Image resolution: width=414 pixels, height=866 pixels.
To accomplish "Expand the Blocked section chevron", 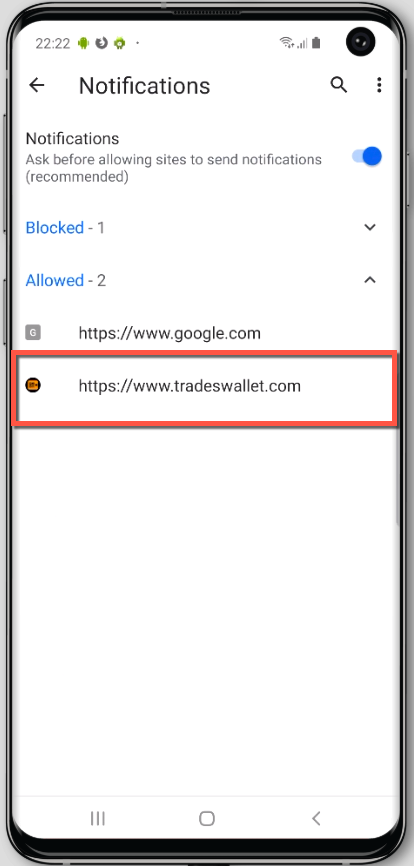I will click(370, 227).
